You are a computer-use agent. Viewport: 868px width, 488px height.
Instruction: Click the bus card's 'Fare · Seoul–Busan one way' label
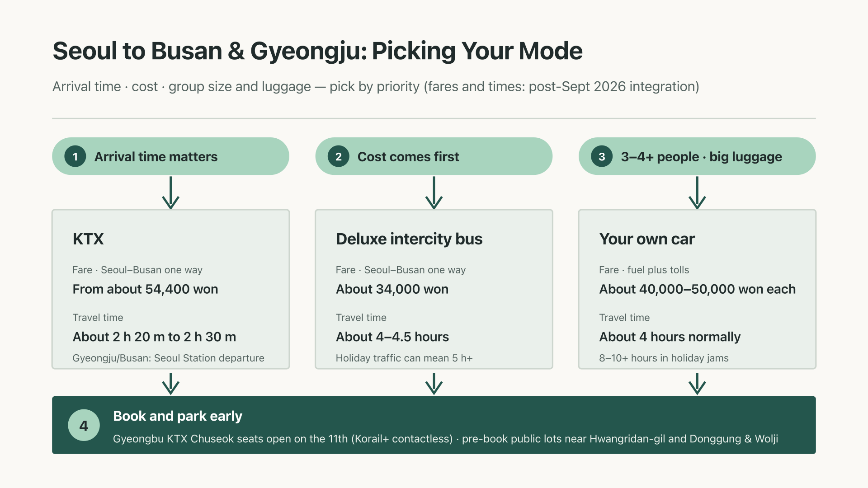(401, 270)
